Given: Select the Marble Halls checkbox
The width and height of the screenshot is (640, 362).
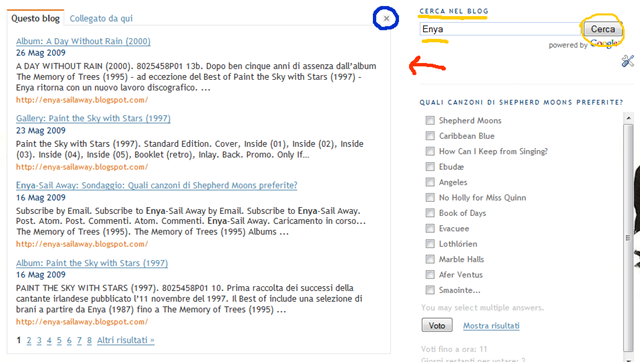Looking at the screenshot, I should pos(430,259).
